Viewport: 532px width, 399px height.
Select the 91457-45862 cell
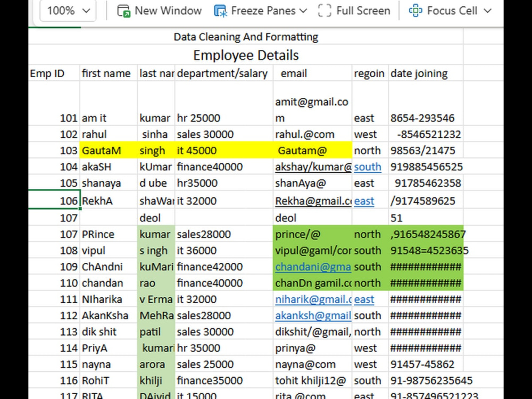(426, 364)
